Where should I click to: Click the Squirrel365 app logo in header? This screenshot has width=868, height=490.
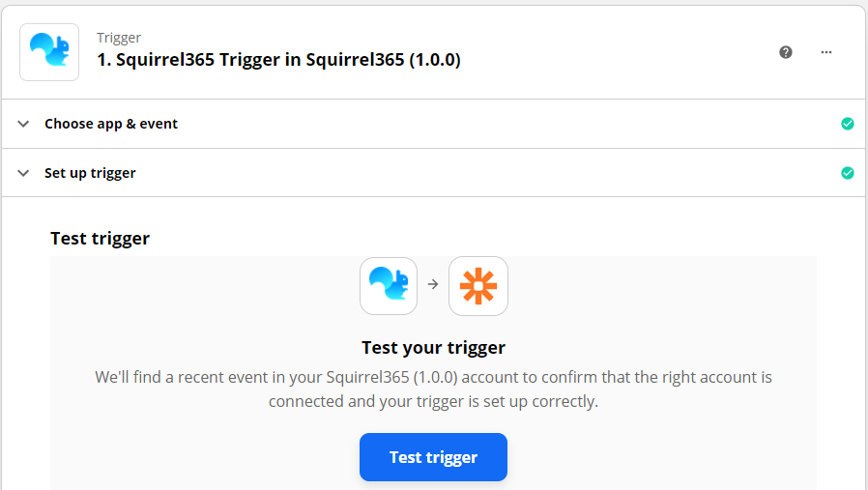click(x=49, y=52)
